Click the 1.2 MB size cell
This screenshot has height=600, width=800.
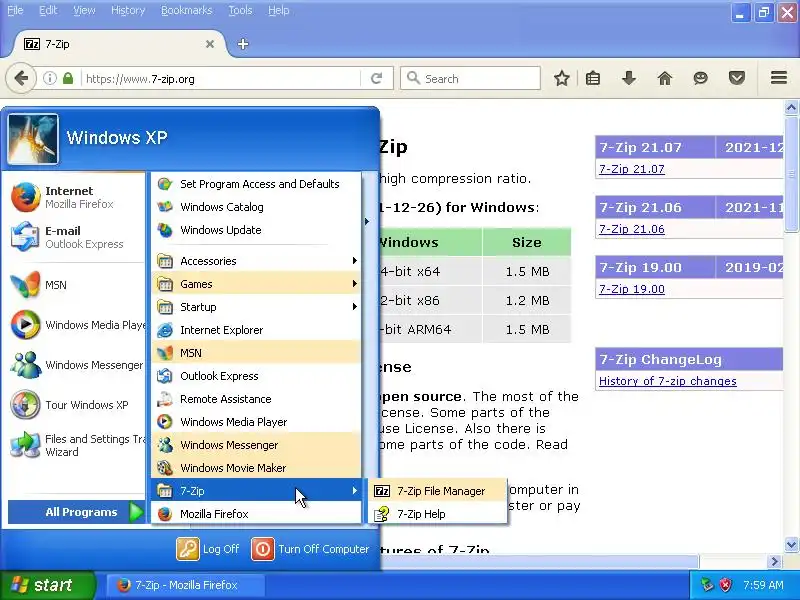[x=527, y=301]
